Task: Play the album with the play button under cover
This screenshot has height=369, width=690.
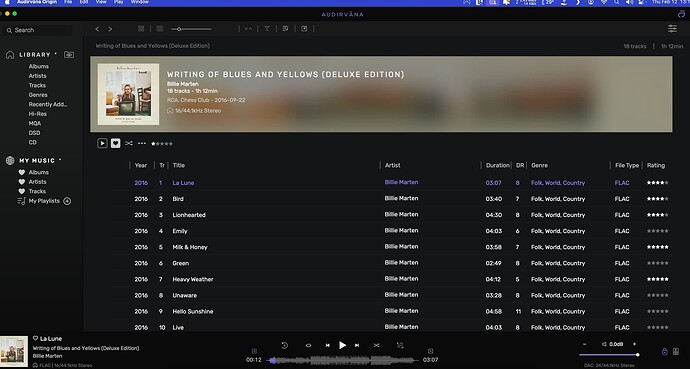Action: pyautogui.click(x=102, y=143)
